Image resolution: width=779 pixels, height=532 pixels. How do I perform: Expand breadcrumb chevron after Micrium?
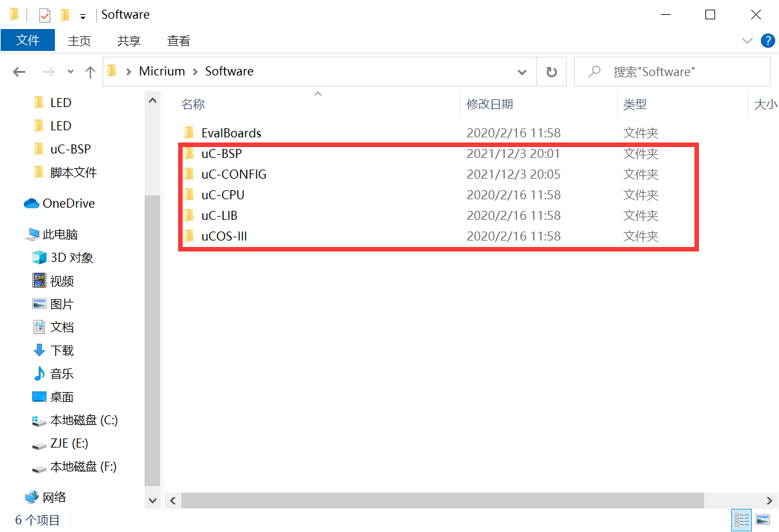pyautogui.click(x=195, y=72)
